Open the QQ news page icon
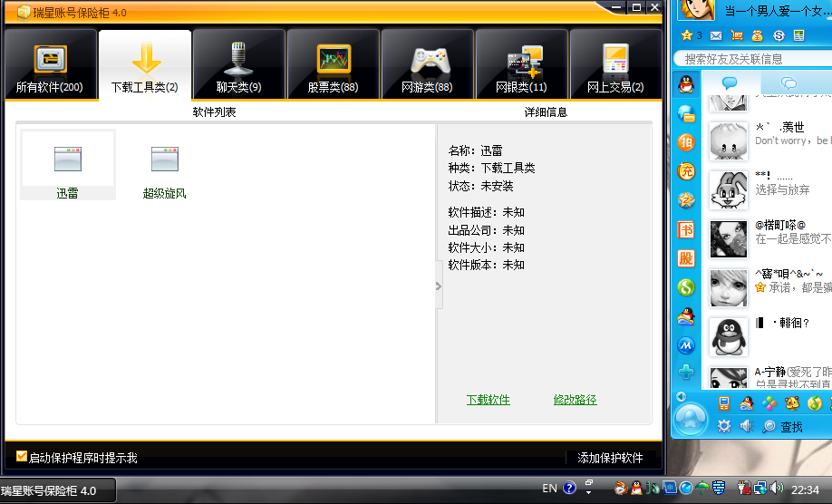832x504 pixels. (x=798, y=35)
